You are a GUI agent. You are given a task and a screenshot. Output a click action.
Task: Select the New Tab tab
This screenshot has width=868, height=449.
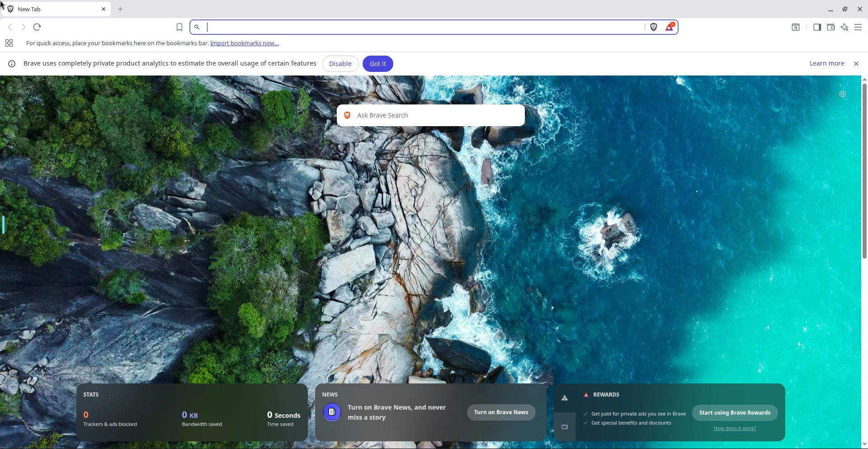coord(55,9)
